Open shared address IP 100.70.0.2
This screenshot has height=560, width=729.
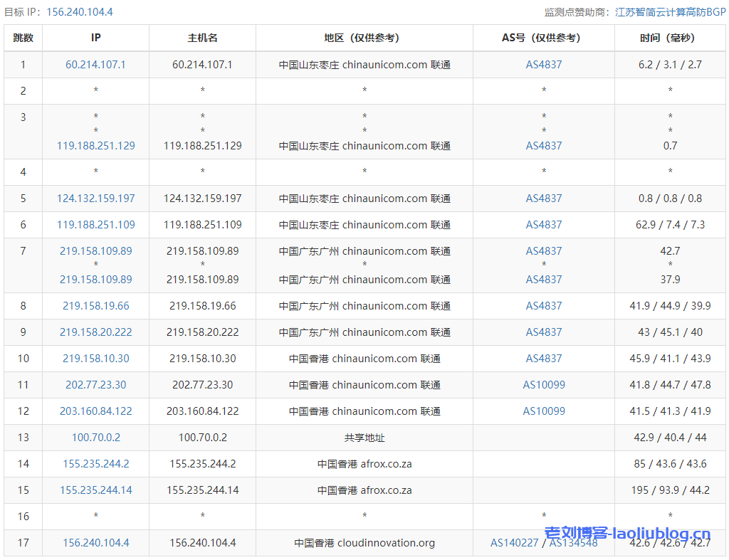pyautogui.click(x=95, y=438)
